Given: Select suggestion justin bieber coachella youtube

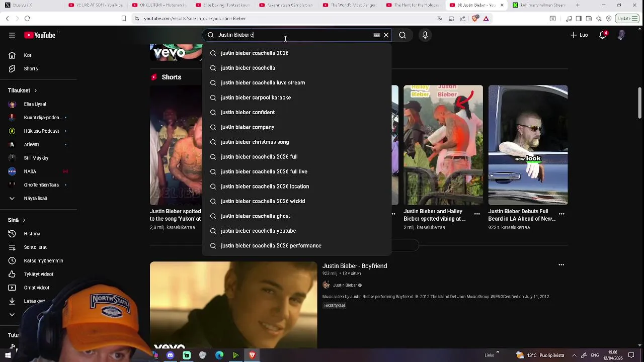Looking at the screenshot, I should pyautogui.click(x=297, y=231).
